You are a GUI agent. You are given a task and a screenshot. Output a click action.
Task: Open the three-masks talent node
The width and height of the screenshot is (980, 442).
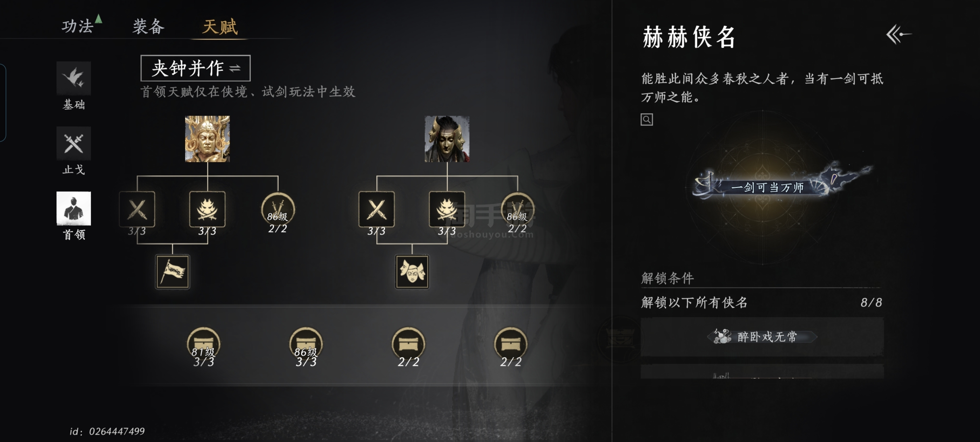click(x=412, y=272)
